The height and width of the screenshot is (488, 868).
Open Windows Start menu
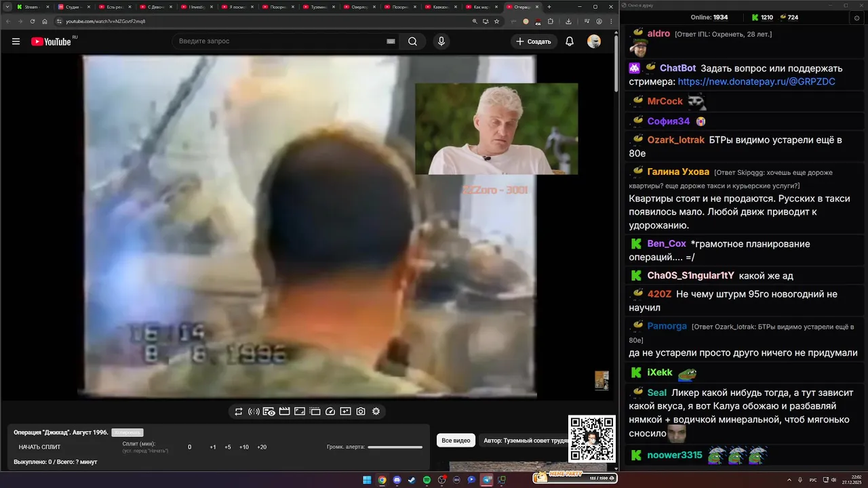click(367, 480)
